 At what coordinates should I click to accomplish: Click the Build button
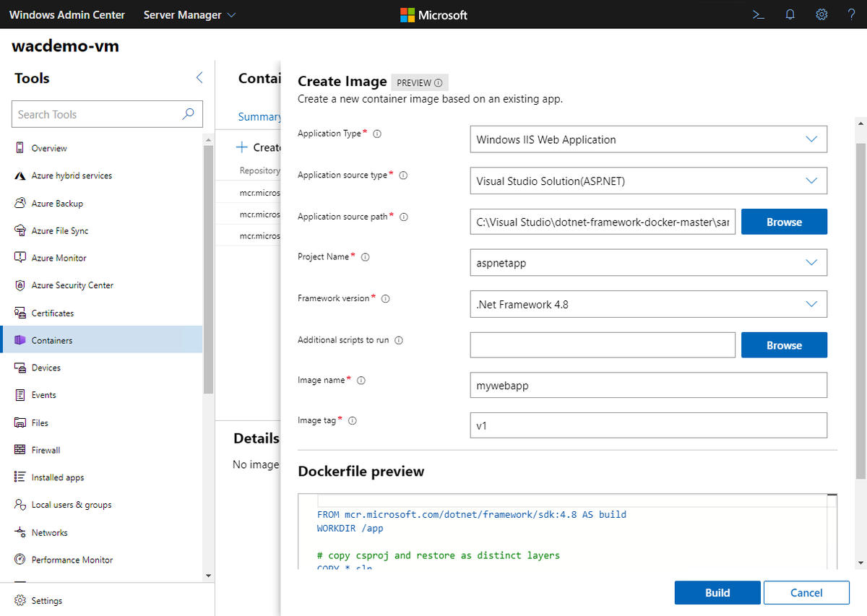[x=717, y=592]
